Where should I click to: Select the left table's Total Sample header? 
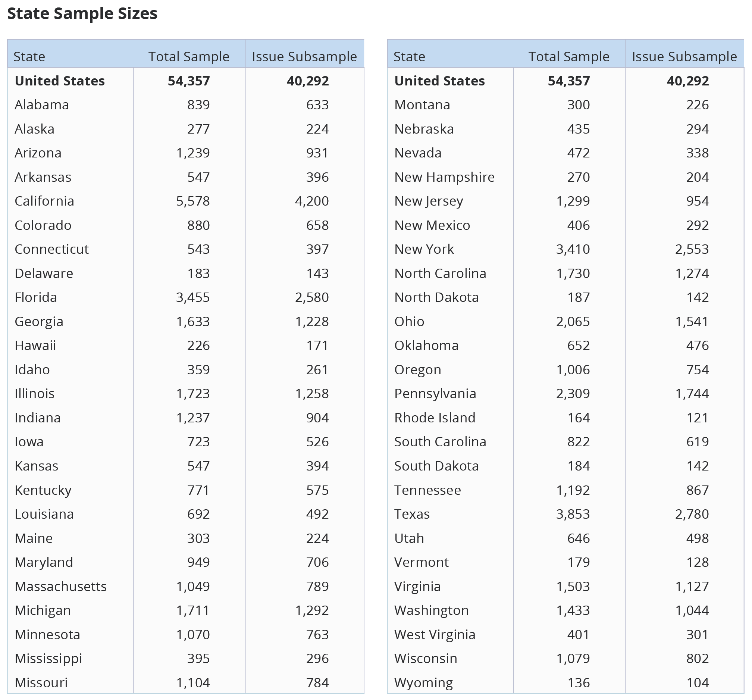coord(189,56)
